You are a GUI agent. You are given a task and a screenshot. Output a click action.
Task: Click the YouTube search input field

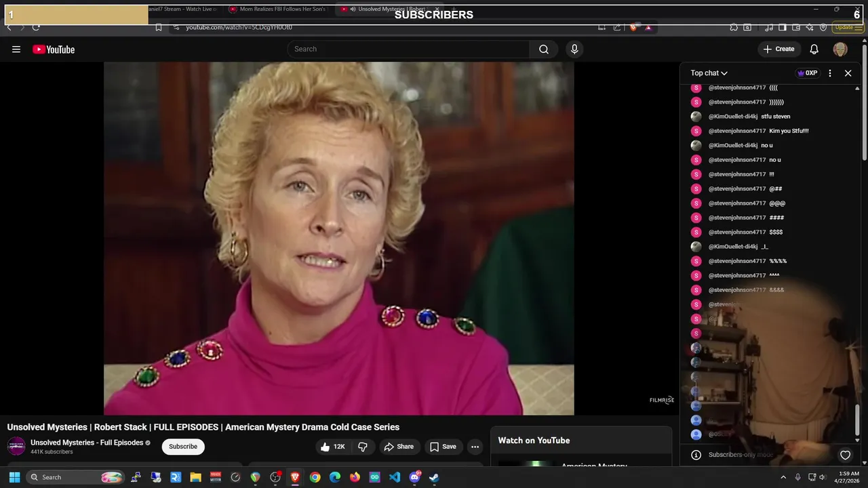pos(408,49)
